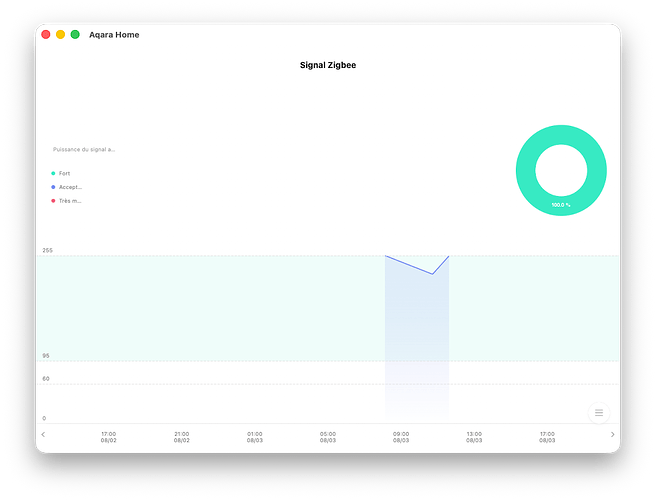This screenshot has width=655, height=500.
Task: Toggle the Accept... legend entry
Action: point(66,187)
